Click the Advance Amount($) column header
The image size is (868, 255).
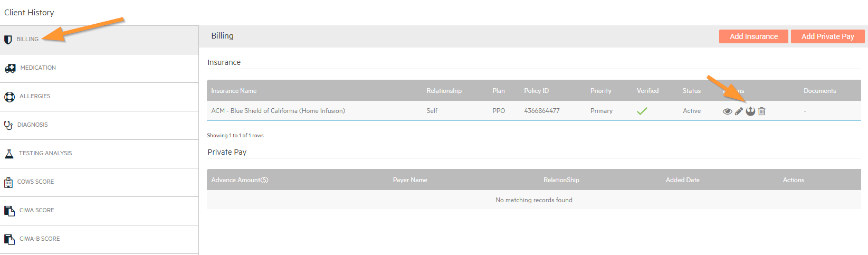[240, 180]
